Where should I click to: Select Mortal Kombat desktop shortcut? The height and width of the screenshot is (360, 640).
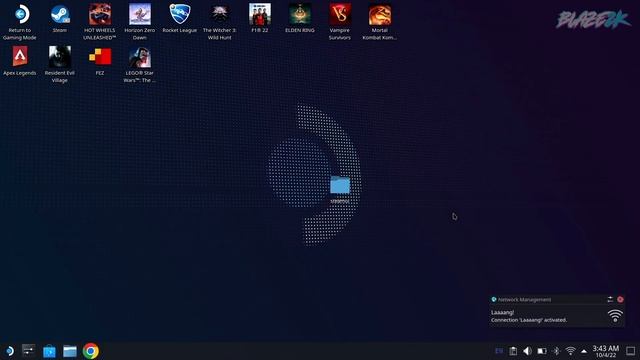pos(380,22)
